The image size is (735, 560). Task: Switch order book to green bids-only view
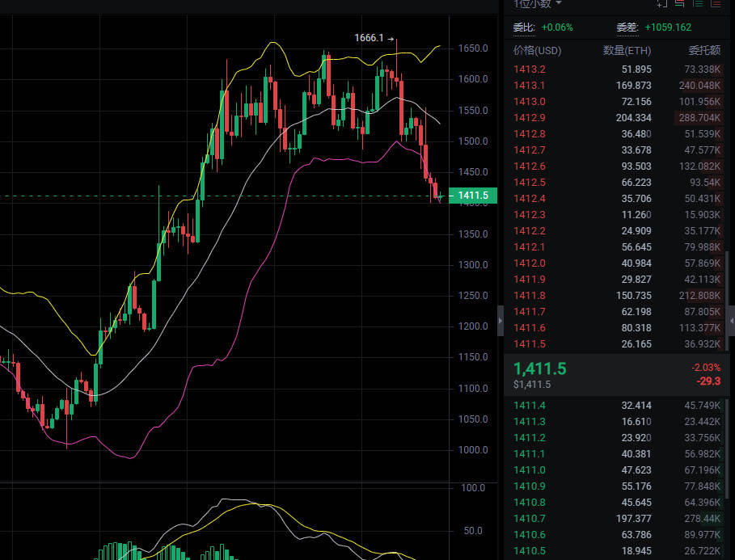[697, 4]
